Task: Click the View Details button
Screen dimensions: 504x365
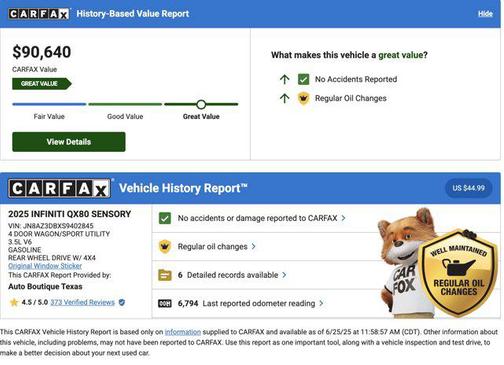Action: click(69, 142)
